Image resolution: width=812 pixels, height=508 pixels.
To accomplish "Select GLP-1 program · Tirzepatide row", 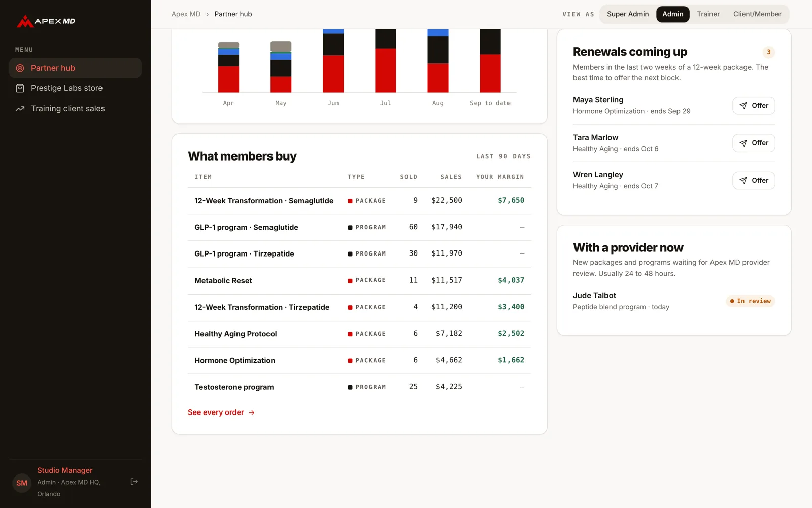I will click(x=359, y=253).
